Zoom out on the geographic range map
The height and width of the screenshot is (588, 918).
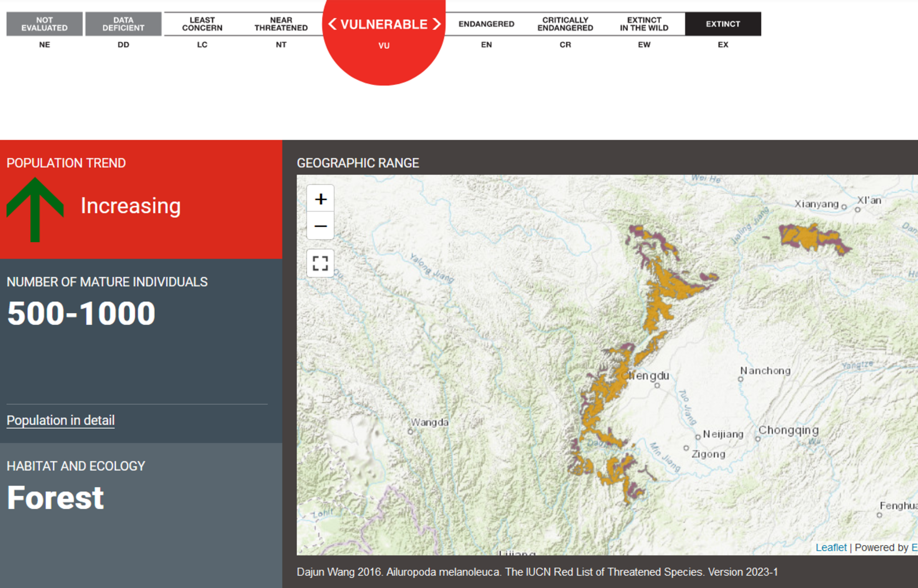tap(320, 226)
